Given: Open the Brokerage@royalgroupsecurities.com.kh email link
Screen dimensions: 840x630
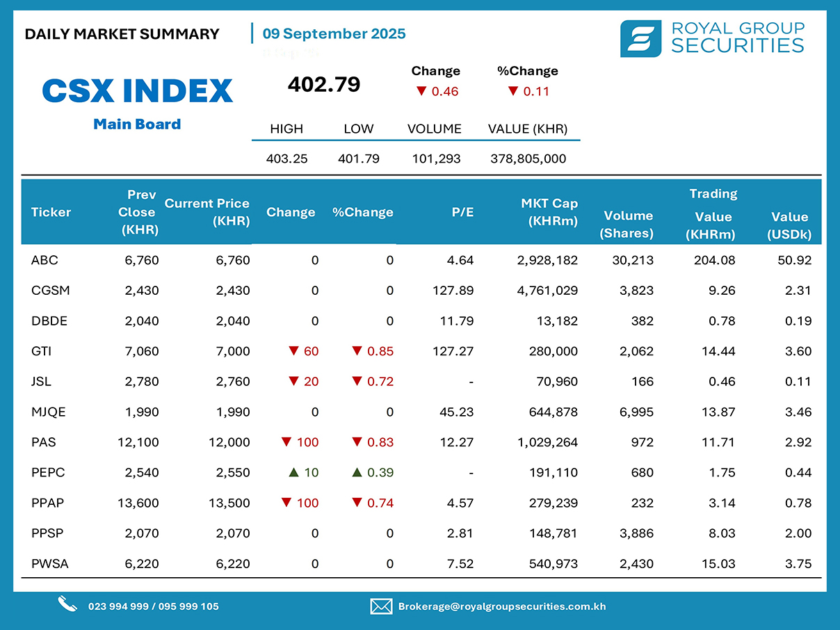Looking at the screenshot, I should coord(501,606).
